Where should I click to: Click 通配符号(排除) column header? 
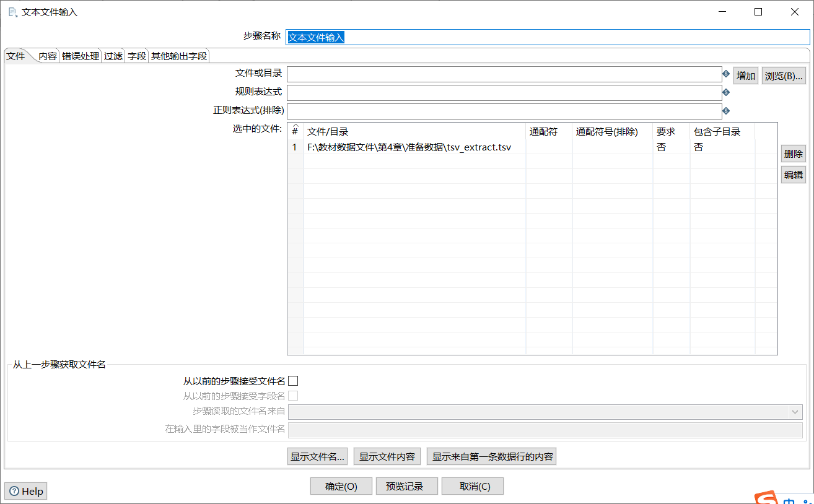click(x=612, y=131)
